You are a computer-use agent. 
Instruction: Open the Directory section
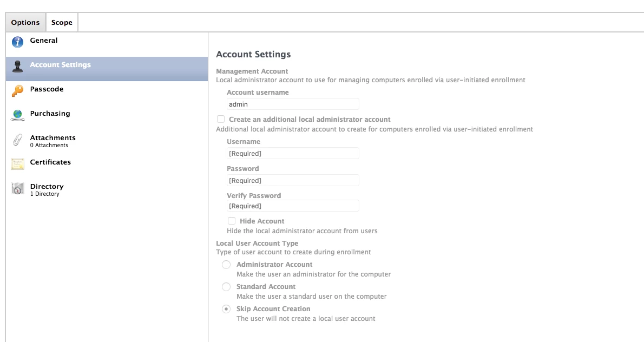[x=107, y=190]
